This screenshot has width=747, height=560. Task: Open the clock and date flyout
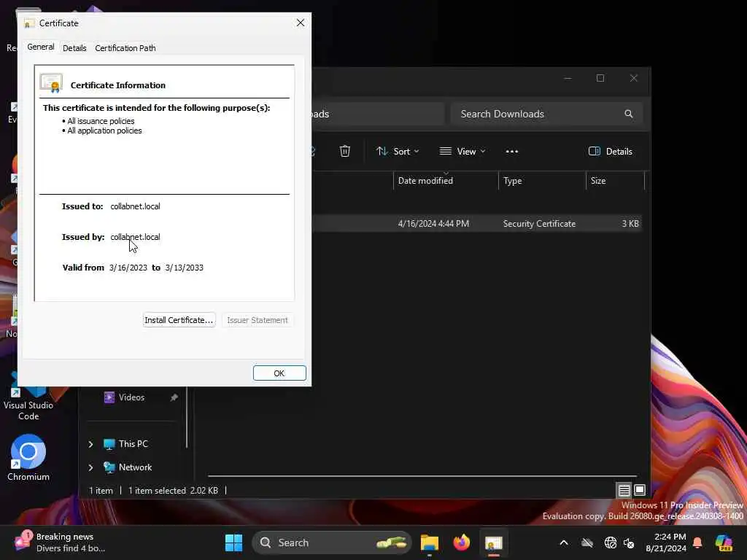pyautogui.click(x=666, y=542)
